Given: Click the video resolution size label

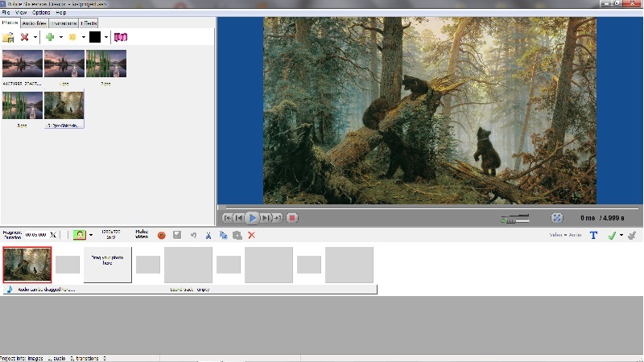Looking at the screenshot, I should tap(111, 235).
